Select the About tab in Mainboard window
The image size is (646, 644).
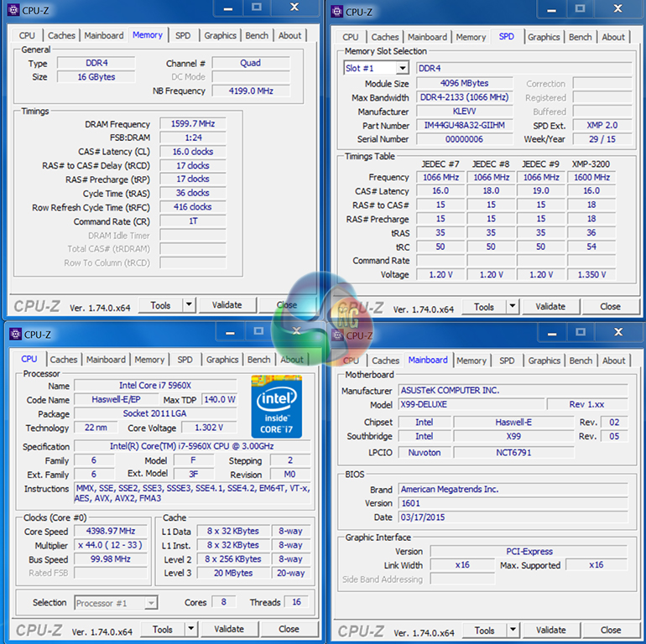(613, 361)
